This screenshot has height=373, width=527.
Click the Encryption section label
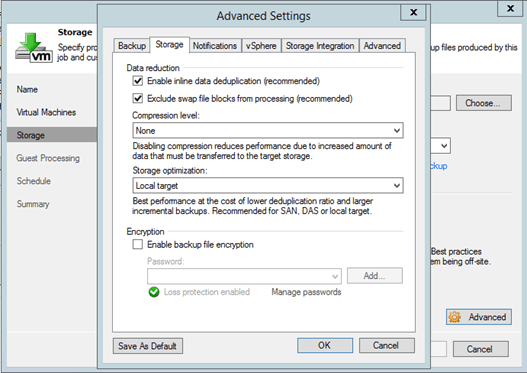[145, 232]
